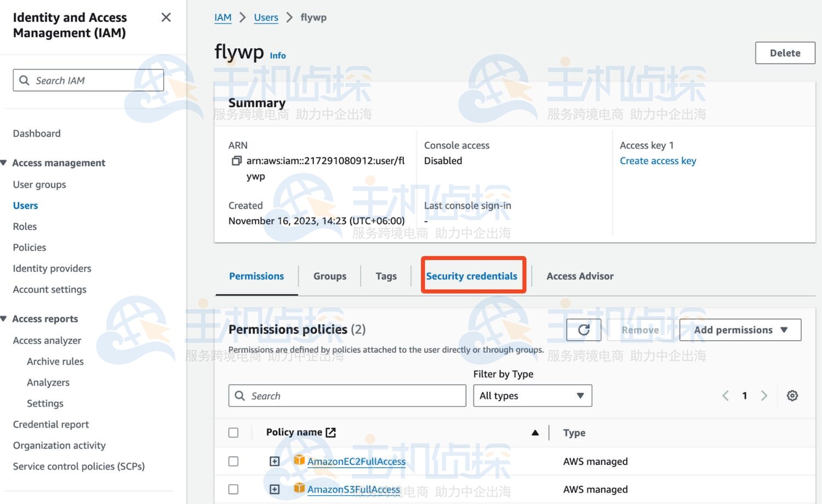Click the ARN value text
The width and height of the screenshot is (822, 504).
(326, 168)
